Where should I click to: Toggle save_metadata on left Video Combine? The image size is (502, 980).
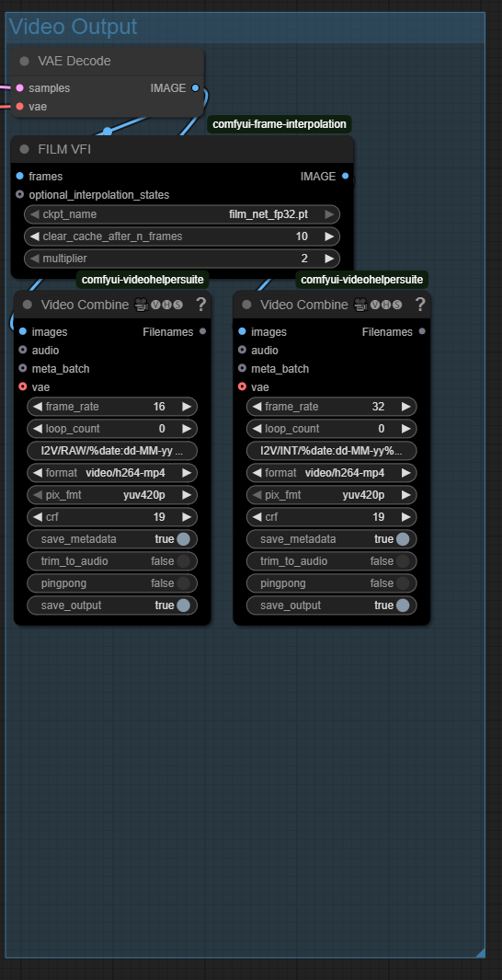112,539
